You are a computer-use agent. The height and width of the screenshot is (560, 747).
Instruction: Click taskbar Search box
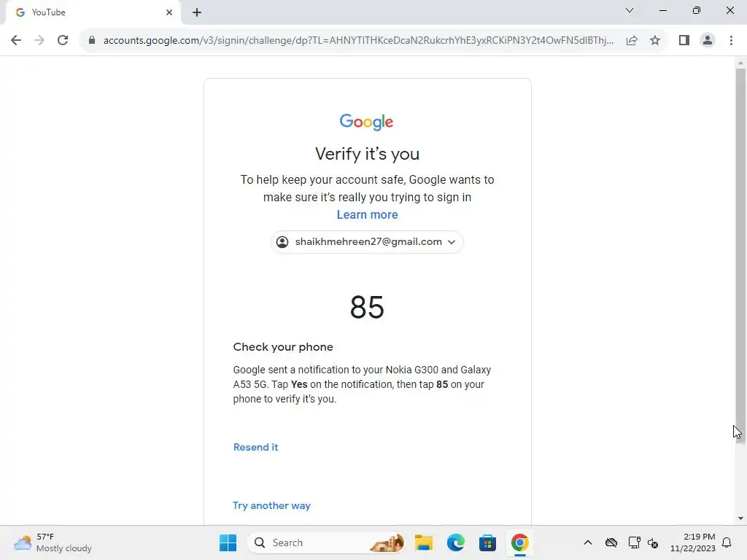pos(326,542)
